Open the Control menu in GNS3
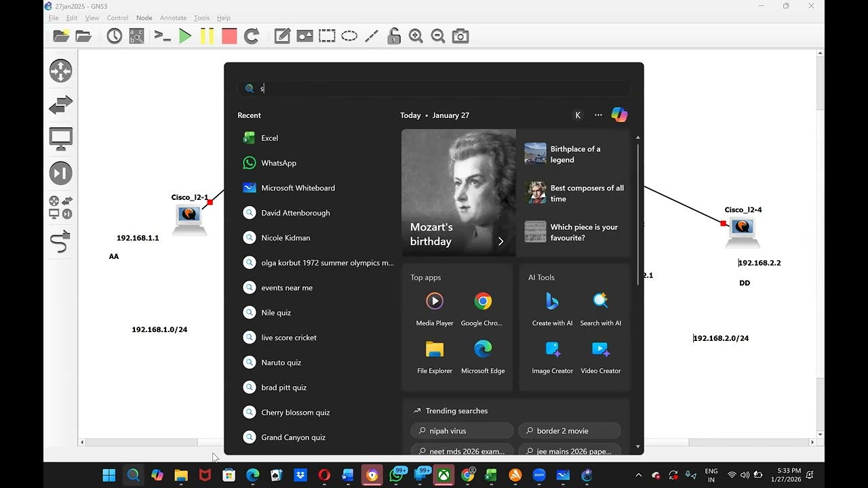 pyautogui.click(x=117, y=18)
